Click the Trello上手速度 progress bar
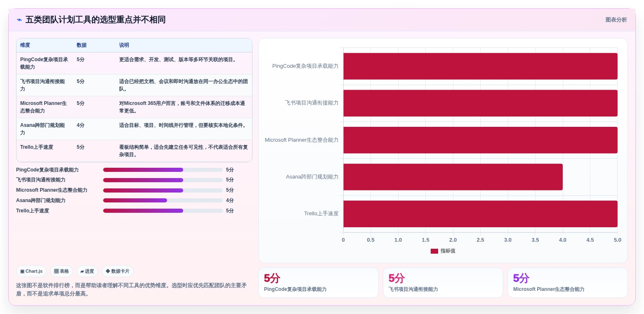The width and height of the screenshot is (644, 314). coord(163,211)
